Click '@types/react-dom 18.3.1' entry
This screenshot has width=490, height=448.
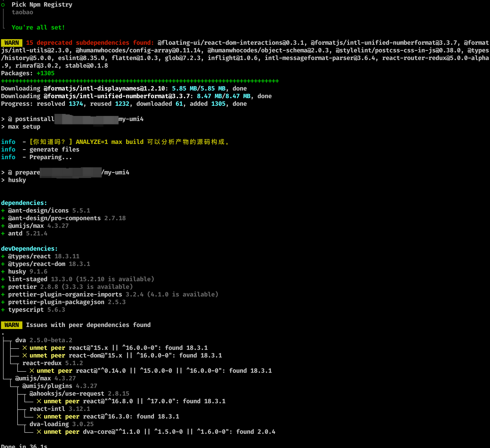[46, 264]
